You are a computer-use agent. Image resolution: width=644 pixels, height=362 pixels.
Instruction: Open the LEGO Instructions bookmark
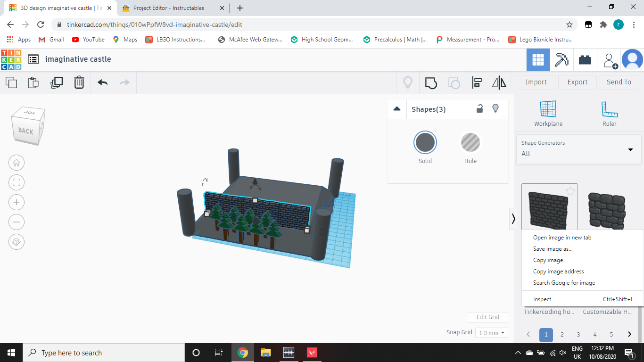tap(175, 40)
